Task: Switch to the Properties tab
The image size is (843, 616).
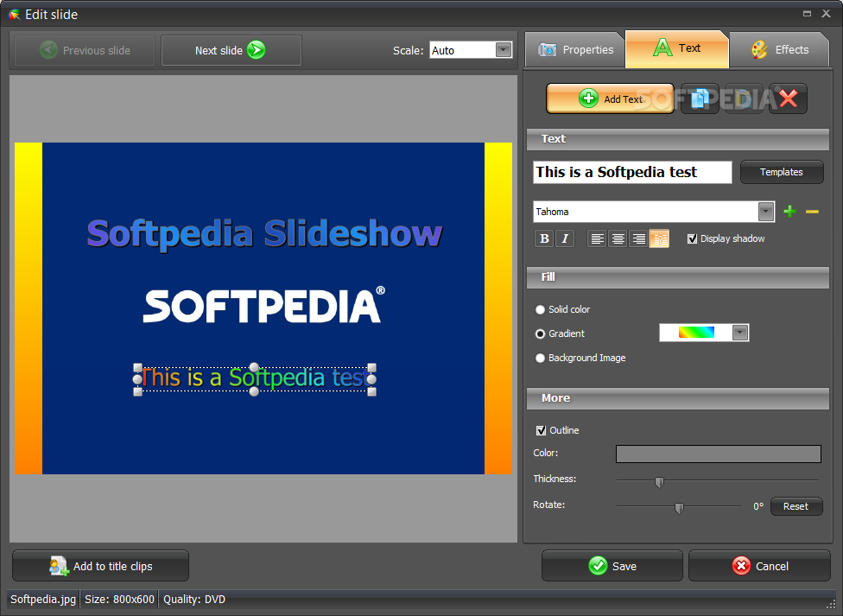Action: click(575, 49)
